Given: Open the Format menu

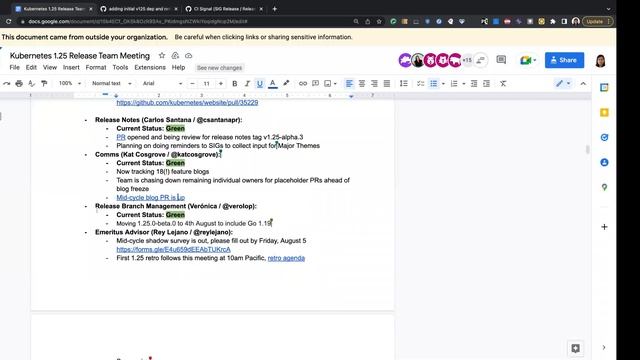Looking at the screenshot, I should point(96,67).
